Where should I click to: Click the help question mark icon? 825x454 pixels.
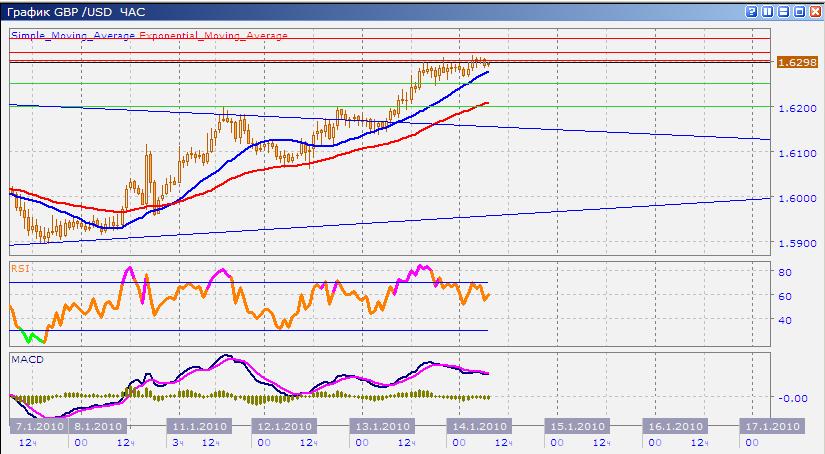(x=750, y=11)
